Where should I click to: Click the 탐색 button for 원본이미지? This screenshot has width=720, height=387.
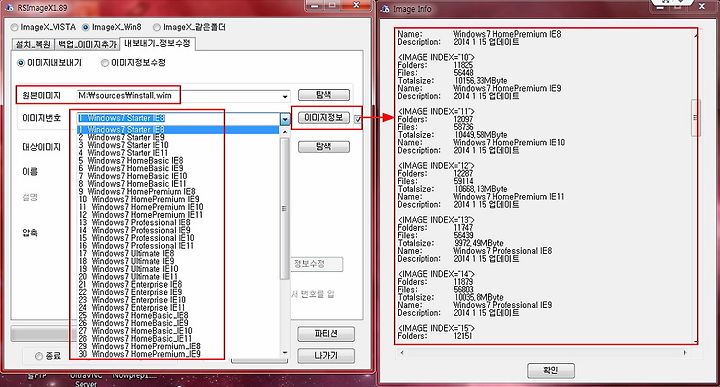point(324,95)
